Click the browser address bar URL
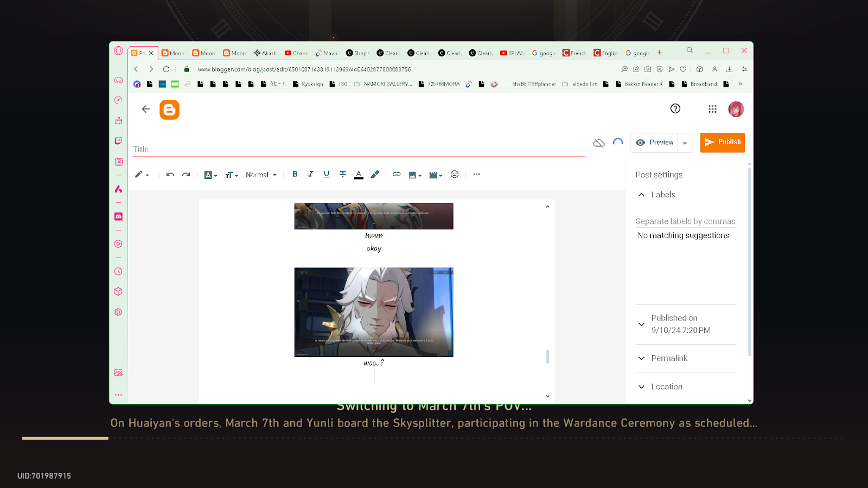Screen dimensions: 868x488 pyautogui.click(x=304, y=69)
